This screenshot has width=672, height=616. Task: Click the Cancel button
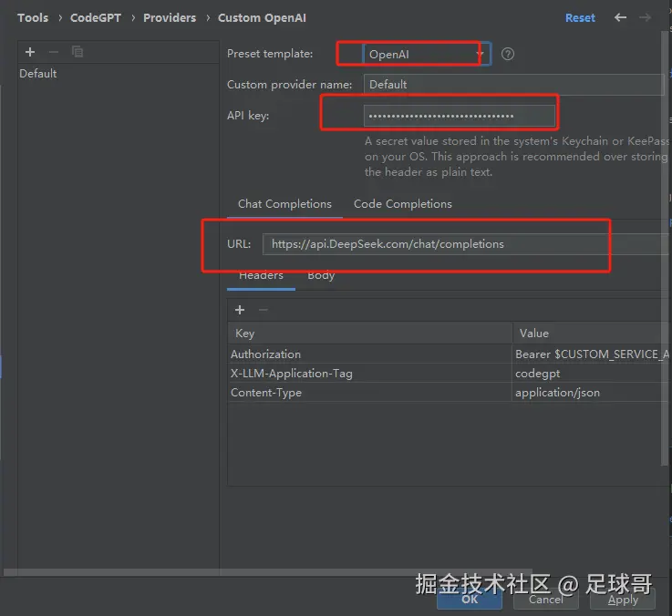tap(545, 600)
